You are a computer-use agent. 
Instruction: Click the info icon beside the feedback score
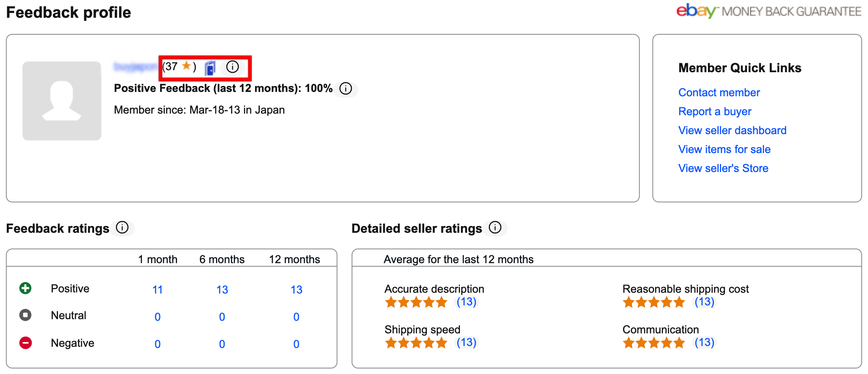233,67
